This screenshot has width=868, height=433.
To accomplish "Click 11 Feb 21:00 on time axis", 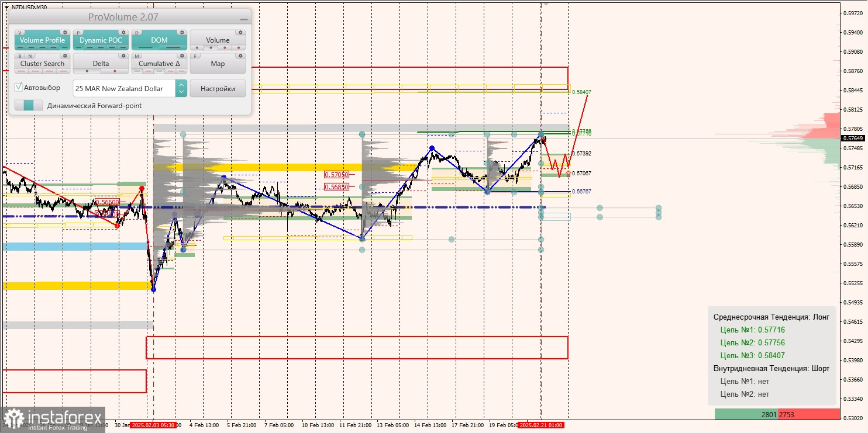I will pyautogui.click(x=354, y=425).
